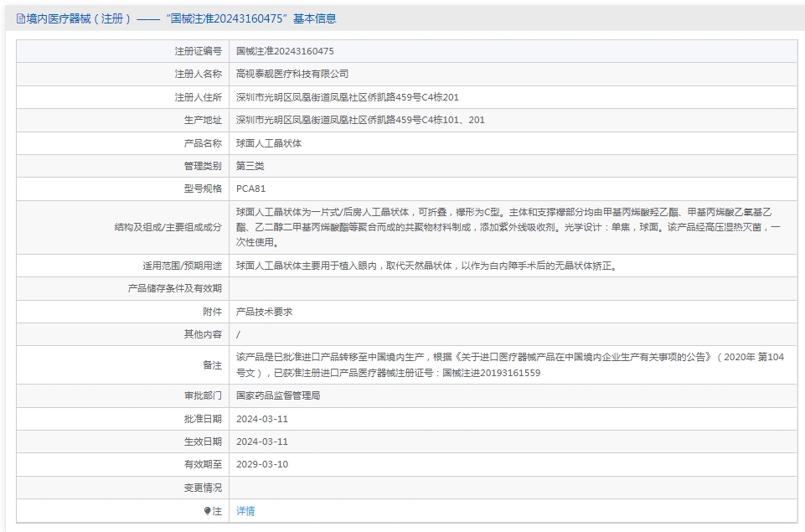
Task: Click the remarks text mentioning 国械注进20193161559
Action: pos(510,365)
